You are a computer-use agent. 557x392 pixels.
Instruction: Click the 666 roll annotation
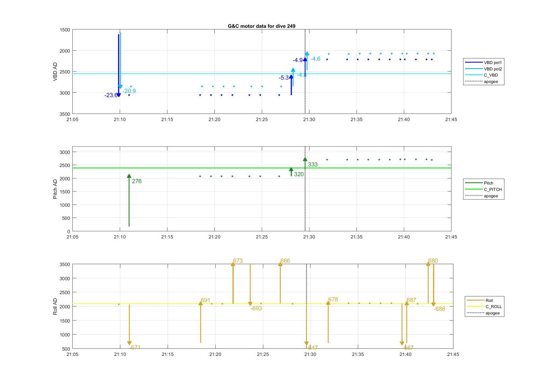285,261
